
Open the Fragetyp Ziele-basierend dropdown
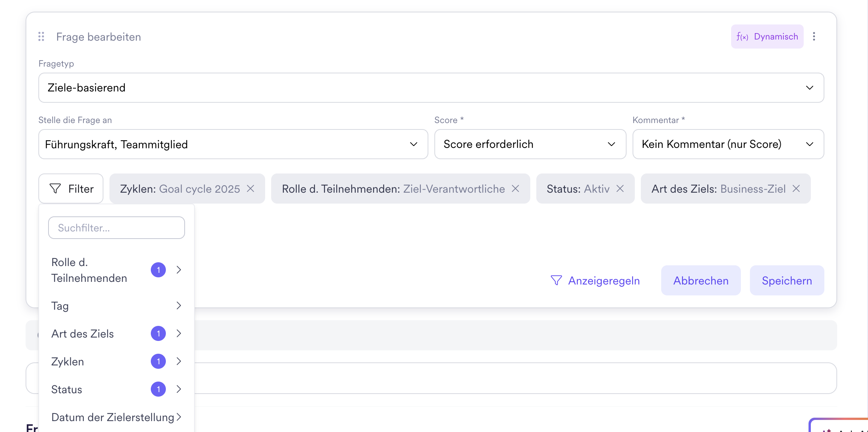[x=431, y=88]
